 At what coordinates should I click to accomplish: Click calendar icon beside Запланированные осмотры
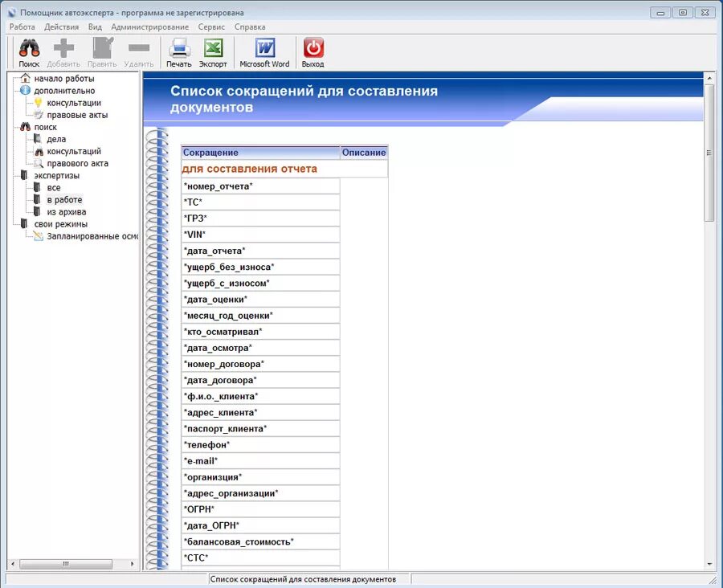[x=39, y=235]
